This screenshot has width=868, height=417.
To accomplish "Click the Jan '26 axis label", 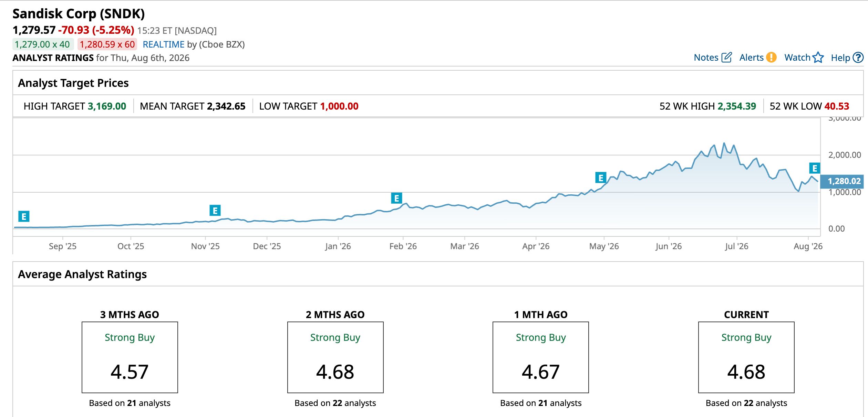I will tap(338, 246).
